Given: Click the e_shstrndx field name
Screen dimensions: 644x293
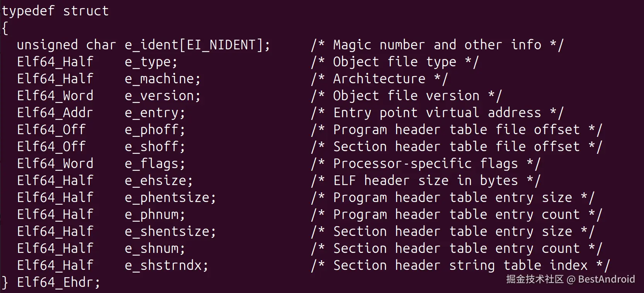Looking at the screenshot, I should coord(166,266).
